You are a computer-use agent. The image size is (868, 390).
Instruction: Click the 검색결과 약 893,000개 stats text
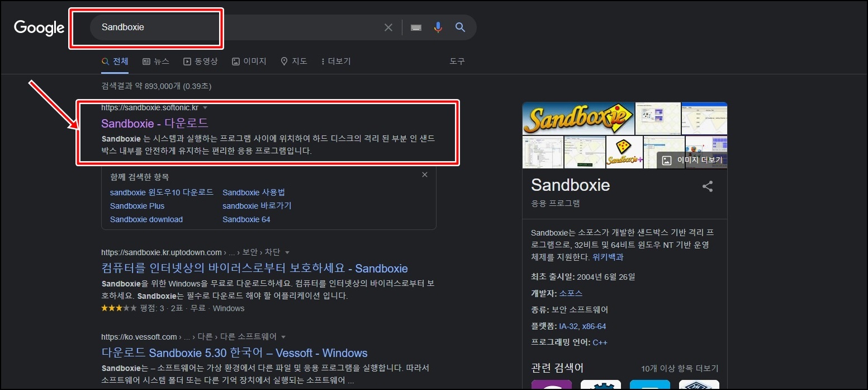[156, 86]
